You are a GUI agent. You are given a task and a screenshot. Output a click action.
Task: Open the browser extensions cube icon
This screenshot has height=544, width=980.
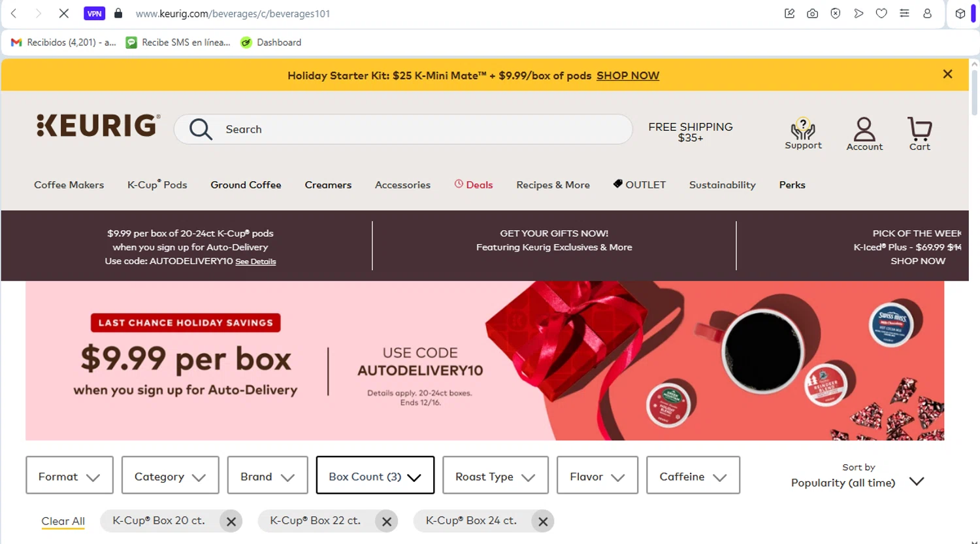tap(960, 13)
